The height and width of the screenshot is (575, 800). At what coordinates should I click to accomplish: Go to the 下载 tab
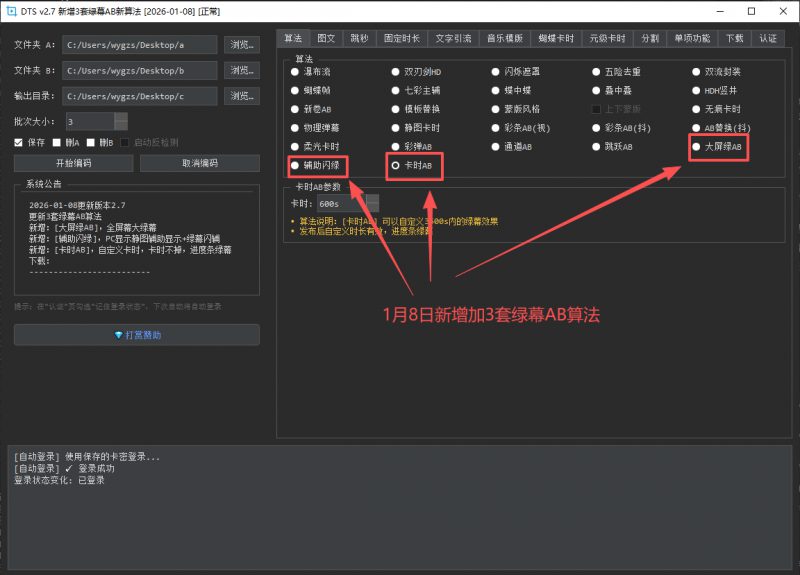[x=734, y=38]
